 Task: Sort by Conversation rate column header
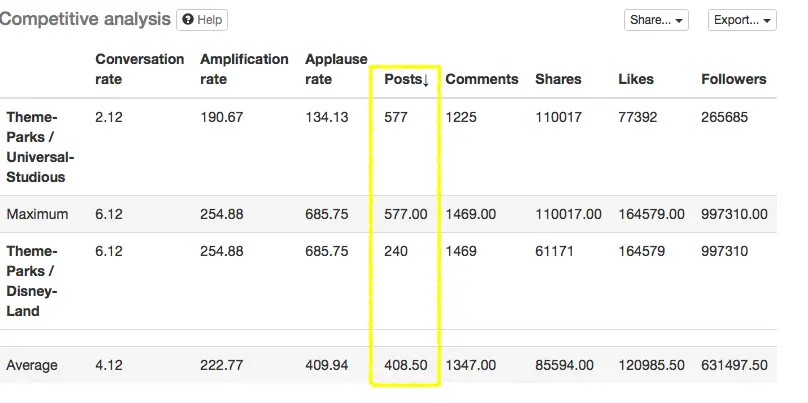click(x=139, y=69)
